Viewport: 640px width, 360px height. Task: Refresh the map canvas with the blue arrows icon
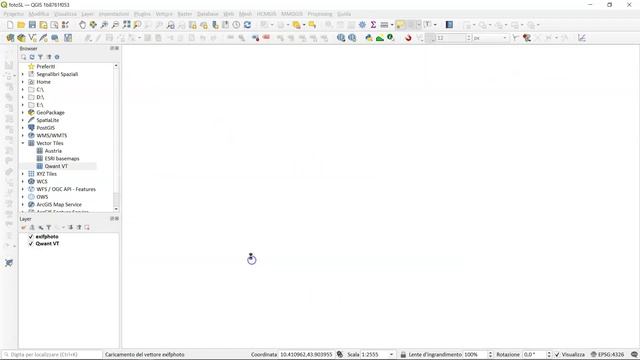(x=247, y=25)
